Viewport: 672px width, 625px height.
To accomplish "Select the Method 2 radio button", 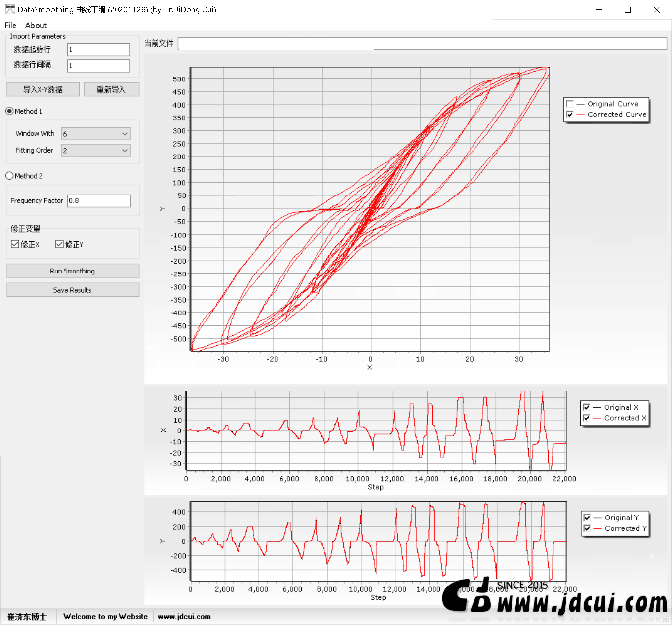I will coord(9,176).
